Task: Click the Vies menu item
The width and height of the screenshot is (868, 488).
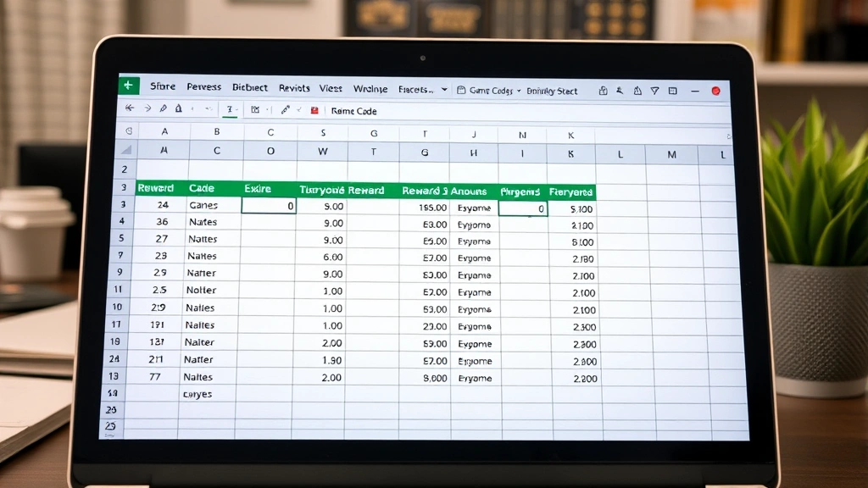Action: (330, 87)
